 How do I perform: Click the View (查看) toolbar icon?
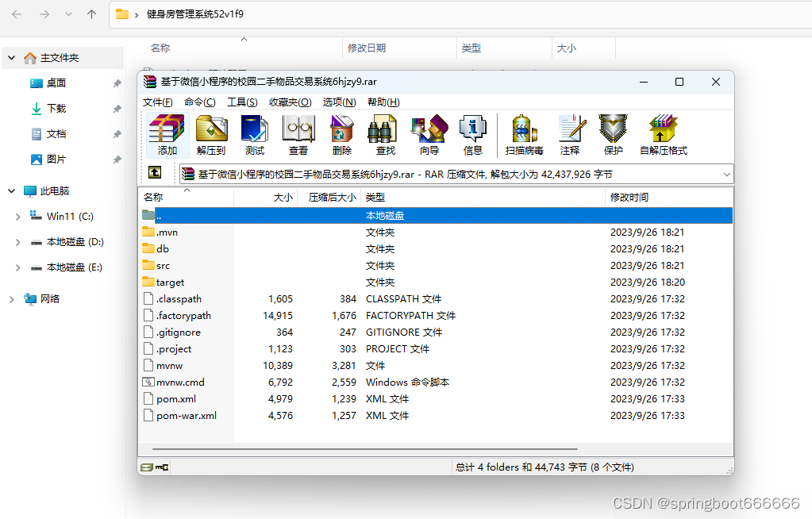click(x=298, y=135)
